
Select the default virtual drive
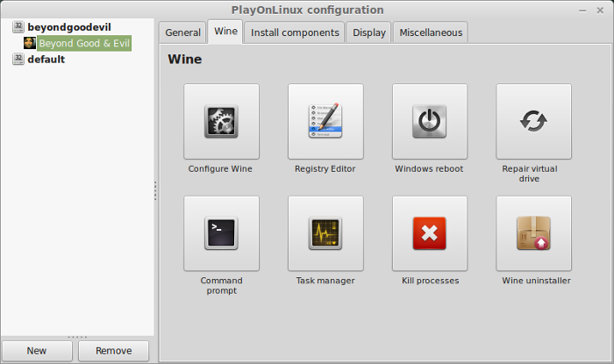tap(46, 59)
